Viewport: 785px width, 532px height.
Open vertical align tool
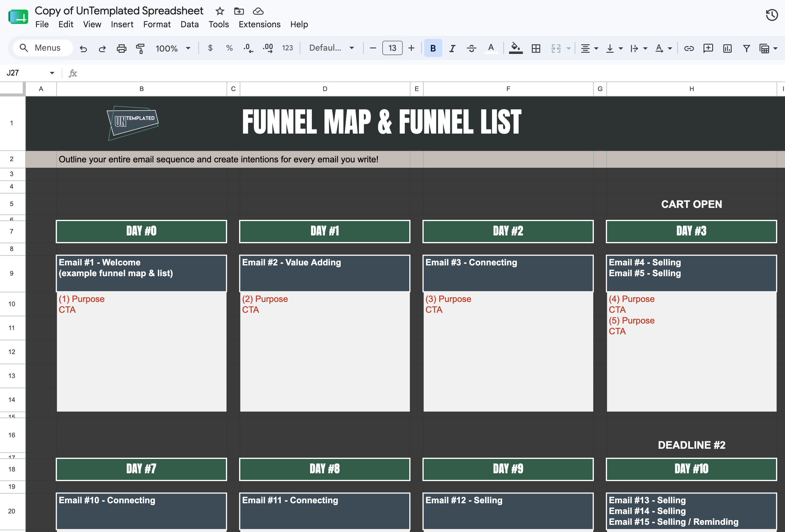(610, 48)
